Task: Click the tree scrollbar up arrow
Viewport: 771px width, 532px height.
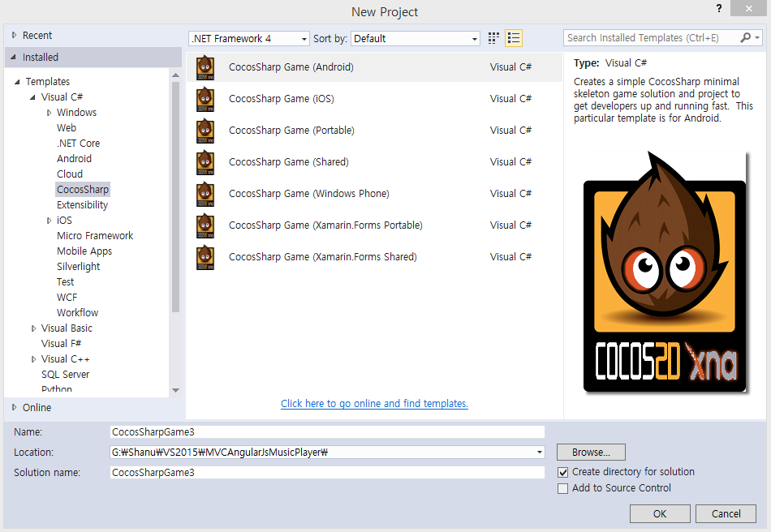Action: point(175,75)
